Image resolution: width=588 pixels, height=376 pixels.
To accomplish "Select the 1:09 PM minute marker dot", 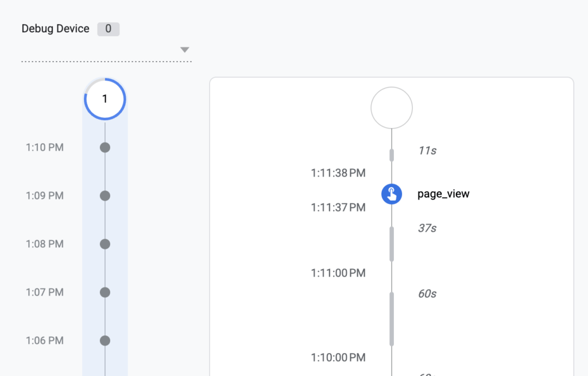I will pos(105,195).
